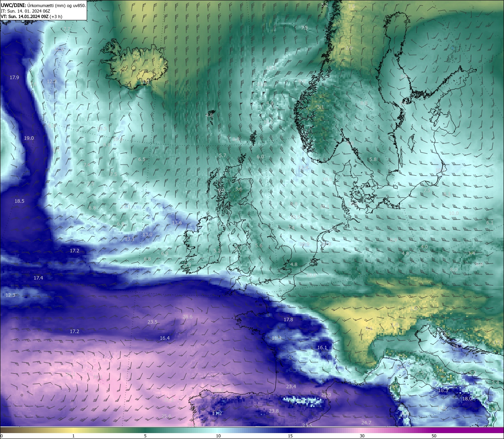Click the map value 16.1
This screenshot has height=439, width=504.
[x=322, y=348]
